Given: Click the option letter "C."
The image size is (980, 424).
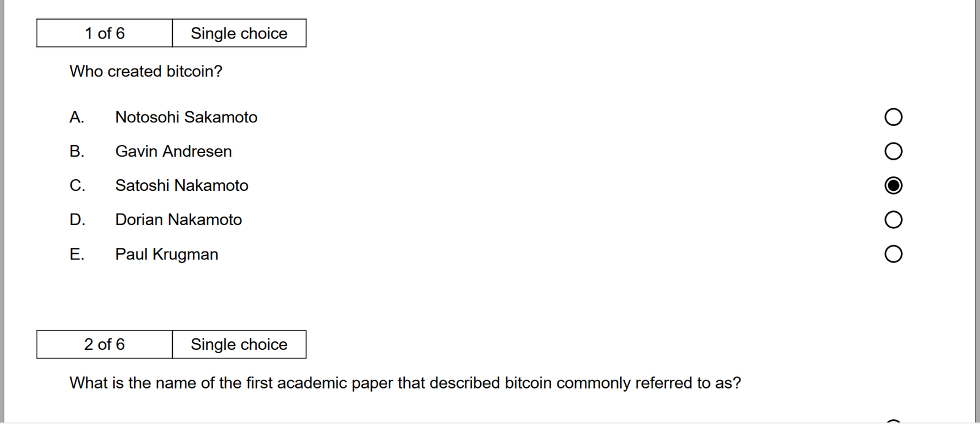Looking at the screenshot, I should coord(77,185).
